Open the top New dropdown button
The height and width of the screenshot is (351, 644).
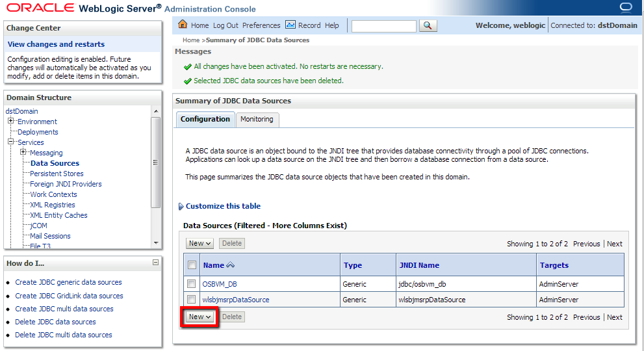200,243
